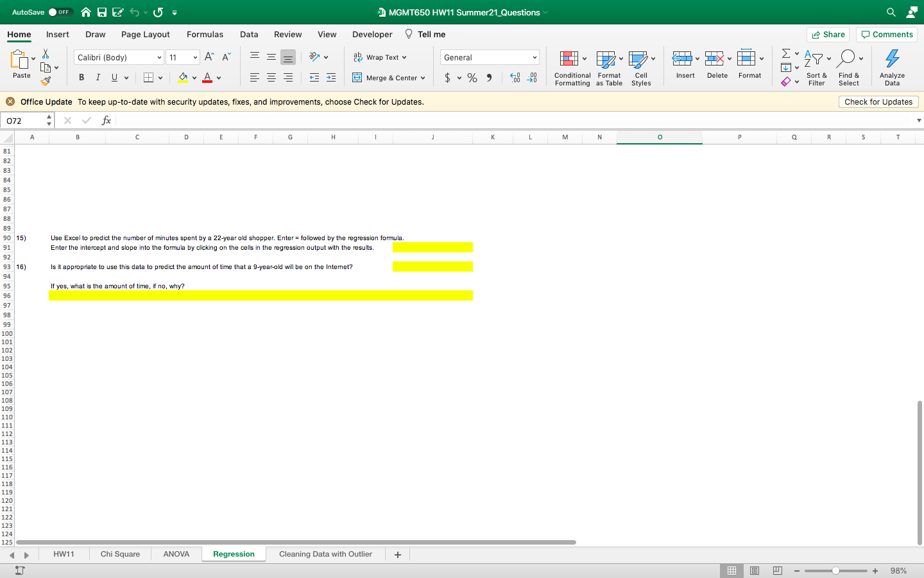Toggle middle vertical alignment

click(x=271, y=57)
